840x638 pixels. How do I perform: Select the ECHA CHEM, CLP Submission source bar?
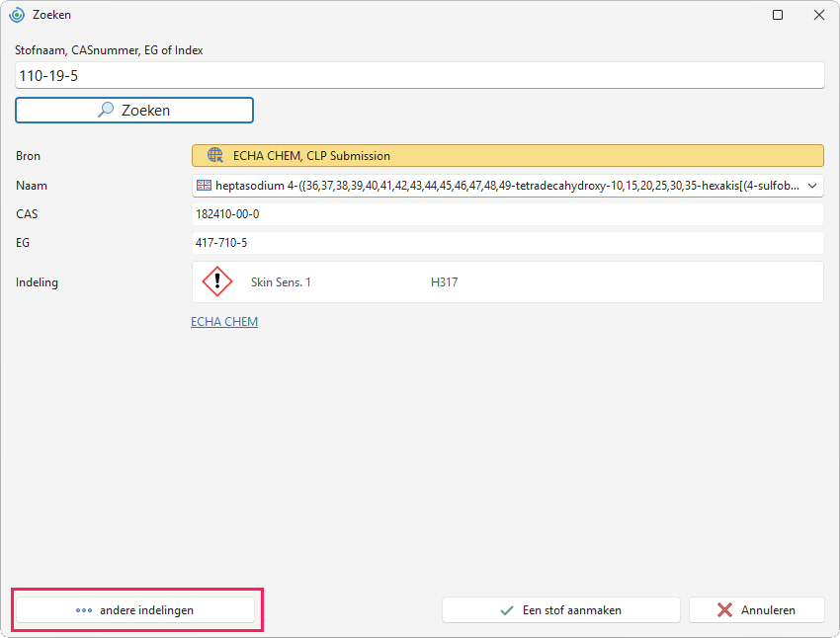pos(507,156)
